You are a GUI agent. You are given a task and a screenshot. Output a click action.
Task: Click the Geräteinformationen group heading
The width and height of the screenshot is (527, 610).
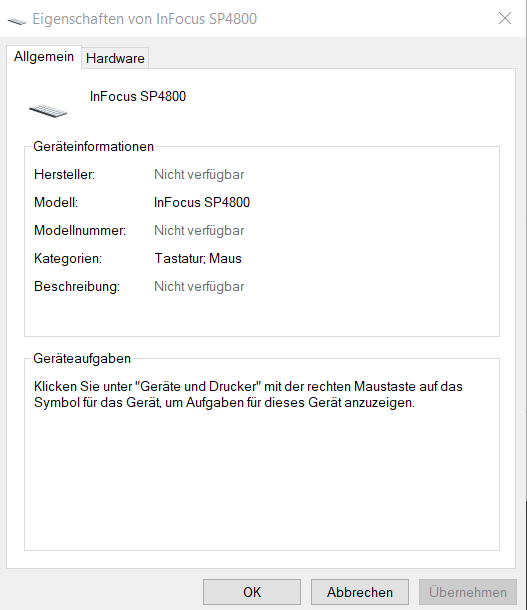(x=93, y=147)
